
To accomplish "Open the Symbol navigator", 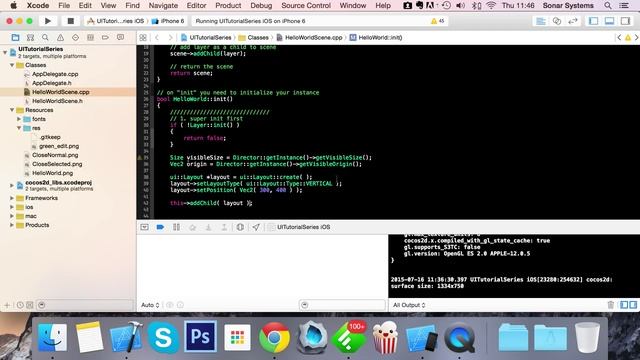I will click(x=30, y=38).
